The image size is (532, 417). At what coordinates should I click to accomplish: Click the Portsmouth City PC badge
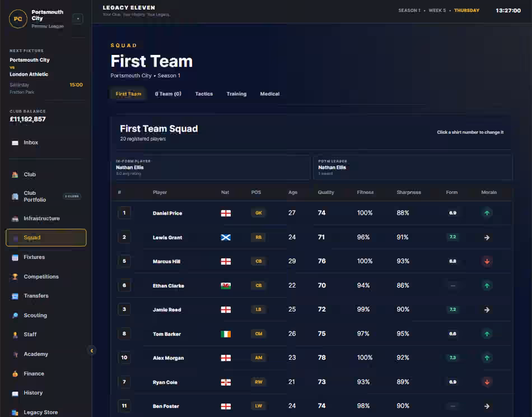tap(18, 18)
